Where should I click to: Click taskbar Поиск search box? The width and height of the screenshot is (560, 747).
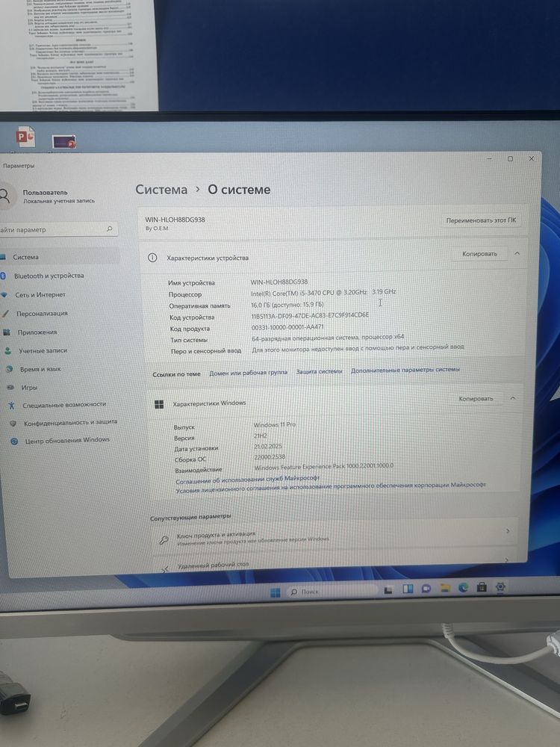(332, 591)
